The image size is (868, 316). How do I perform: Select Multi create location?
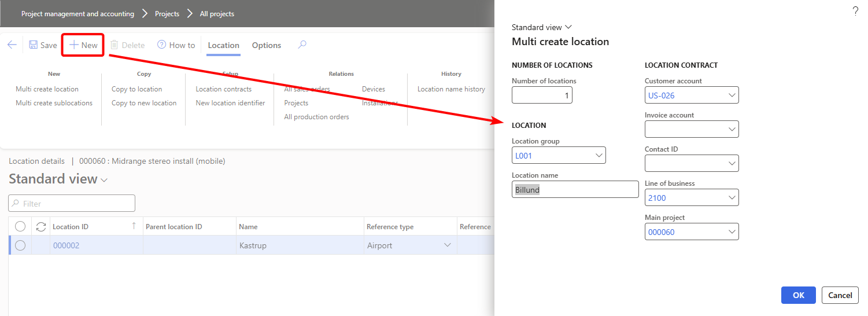coord(47,89)
